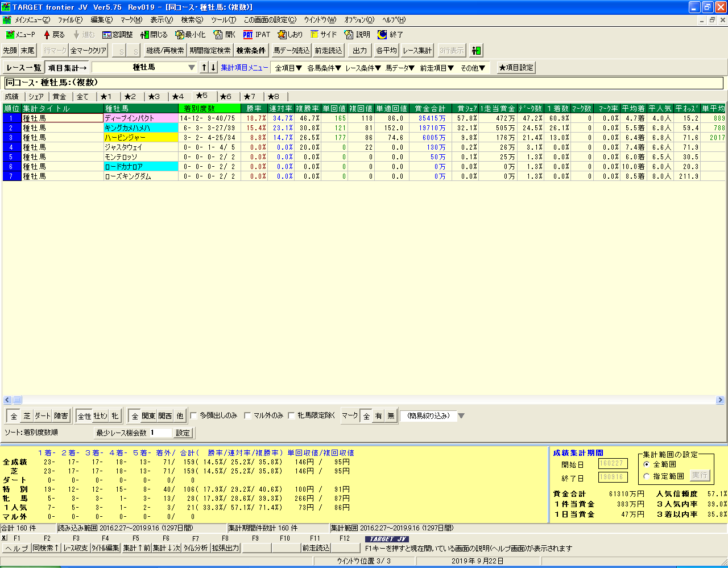The width and height of the screenshot is (728, 568).
Task: Expand the 各馬条件▼ dropdown
Action: 324,68
